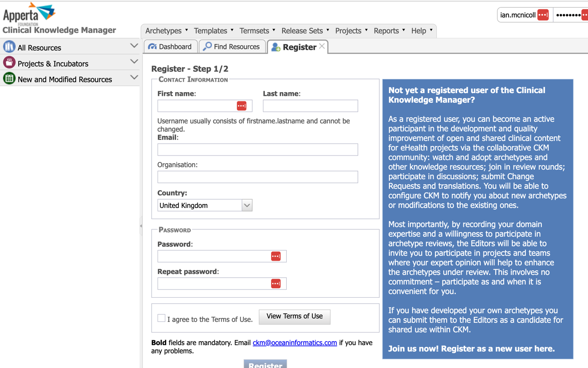The image size is (588, 368).
Task: Click the Organisation input field
Action: (257, 177)
